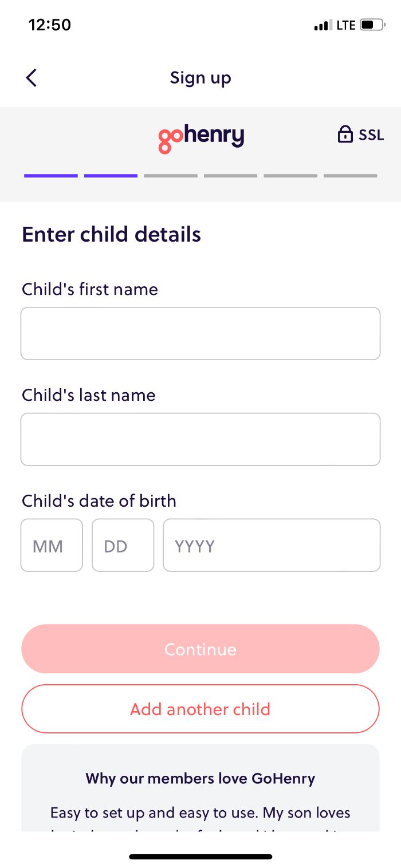Tap the last gray progress step bar
This screenshot has width=401, height=868.
point(350,176)
